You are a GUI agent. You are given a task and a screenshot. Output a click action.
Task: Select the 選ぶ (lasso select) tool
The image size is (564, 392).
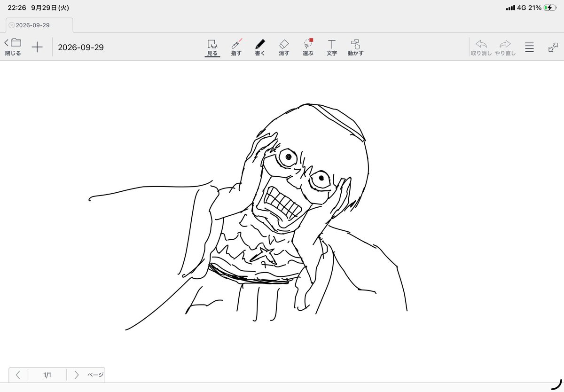[x=308, y=47]
